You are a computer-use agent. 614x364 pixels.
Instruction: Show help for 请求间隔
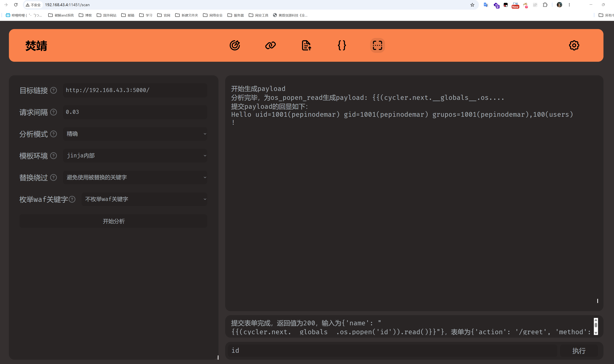click(53, 112)
